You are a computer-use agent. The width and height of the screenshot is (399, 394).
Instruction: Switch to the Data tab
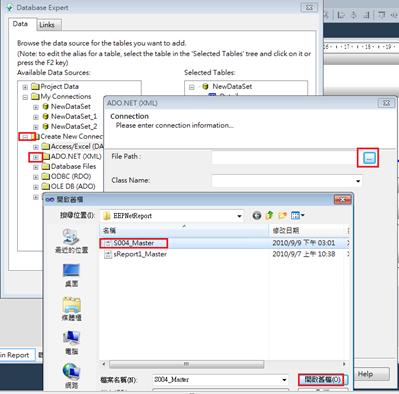click(20, 24)
